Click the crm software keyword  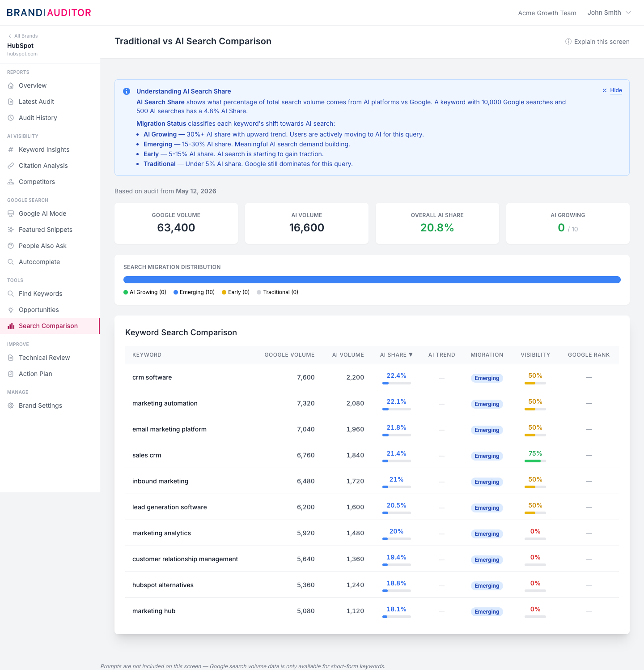pyautogui.click(x=152, y=377)
